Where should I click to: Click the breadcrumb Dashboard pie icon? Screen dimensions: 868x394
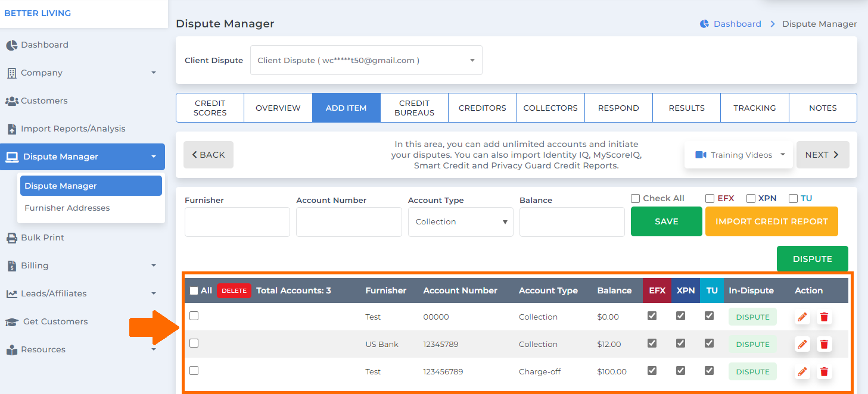704,24
